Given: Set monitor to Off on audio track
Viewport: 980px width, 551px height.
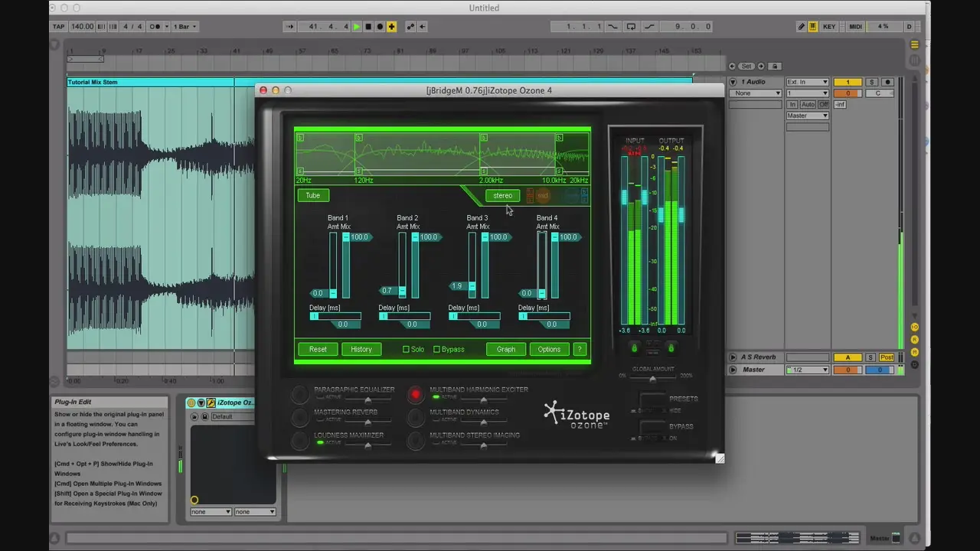Looking at the screenshot, I should (823, 105).
